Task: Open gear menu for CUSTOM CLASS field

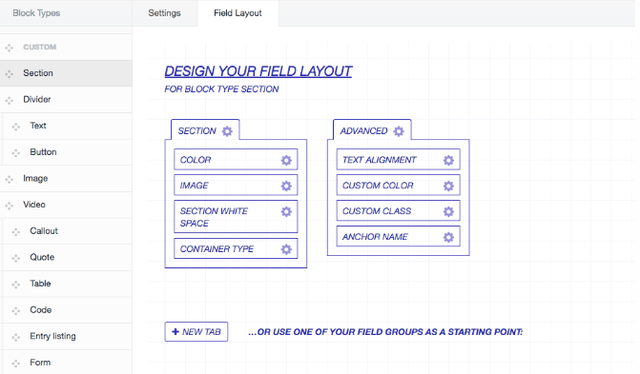Action: [449, 211]
